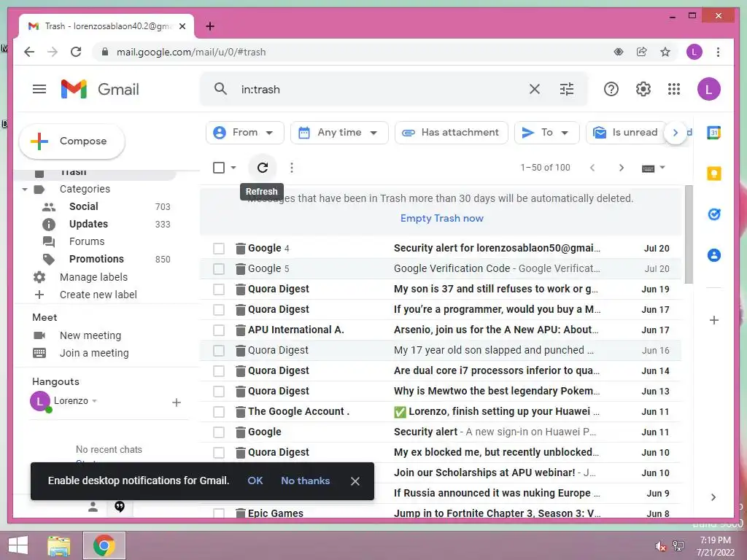Toggle the Has attachment filter chip
Screen dimensions: 747x560
451,133
